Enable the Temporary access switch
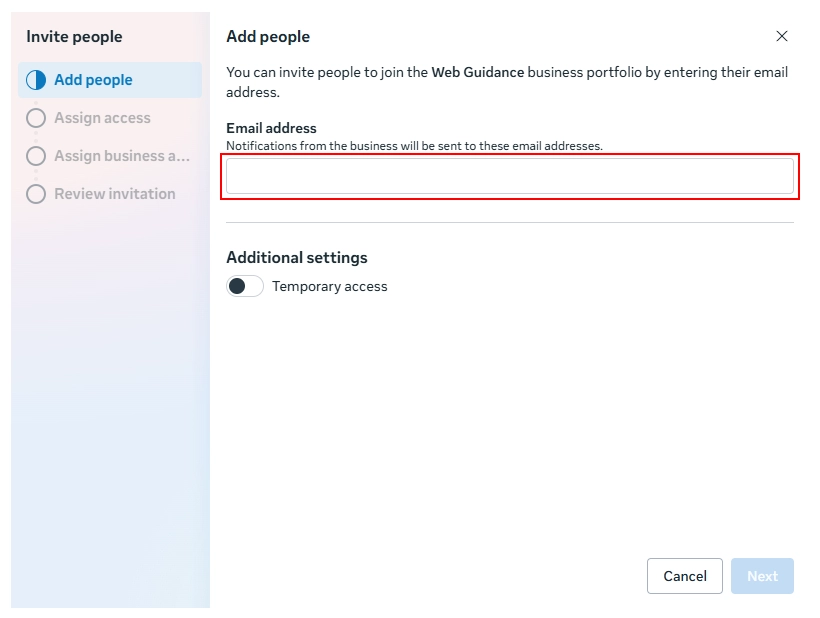Viewport: 820px width, 618px height. point(245,286)
